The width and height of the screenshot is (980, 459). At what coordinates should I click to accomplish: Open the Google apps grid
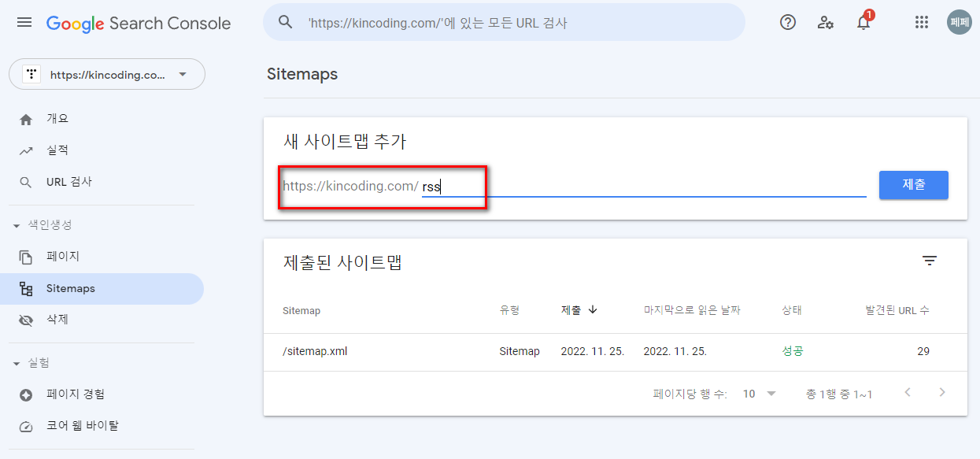[922, 22]
